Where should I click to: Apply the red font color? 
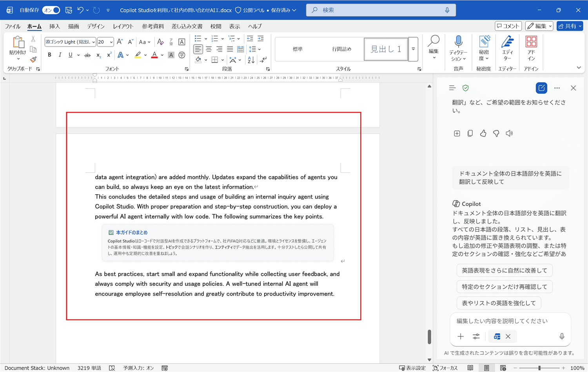click(154, 55)
